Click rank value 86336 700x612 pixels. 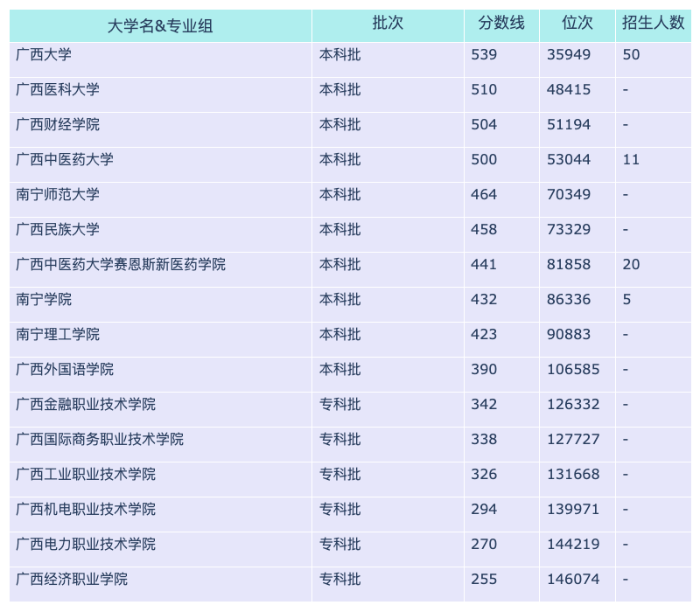(x=569, y=299)
